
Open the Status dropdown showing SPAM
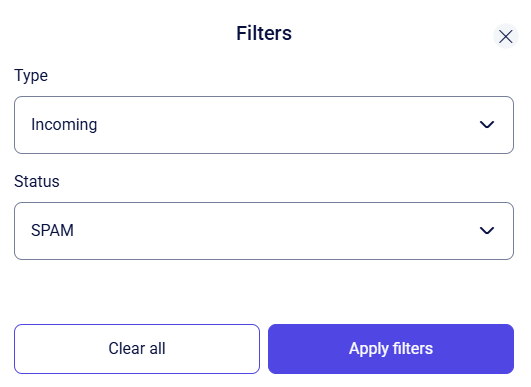pyautogui.click(x=264, y=231)
